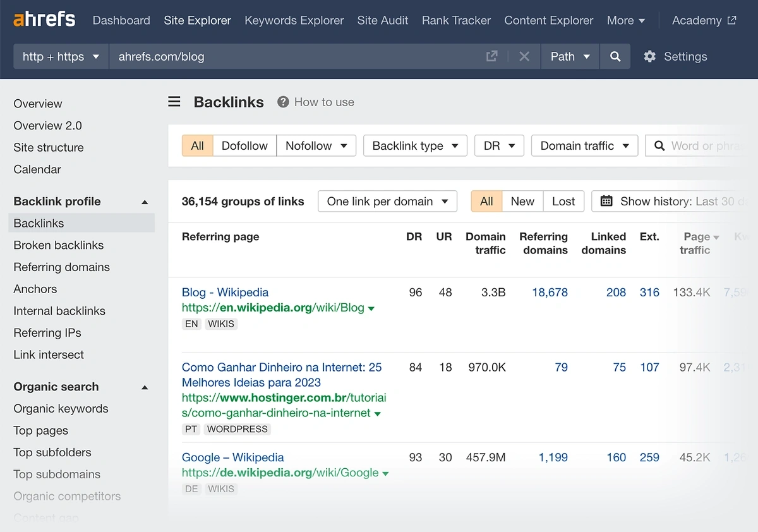Expand the hostinger.com.br URL dropdown arrow
Image resolution: width=758 pixels, height=532 pixels.
coord(378,414)
